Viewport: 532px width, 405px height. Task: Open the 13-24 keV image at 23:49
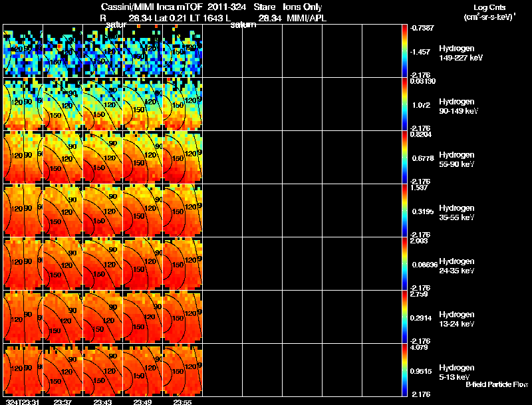[142, 317]
